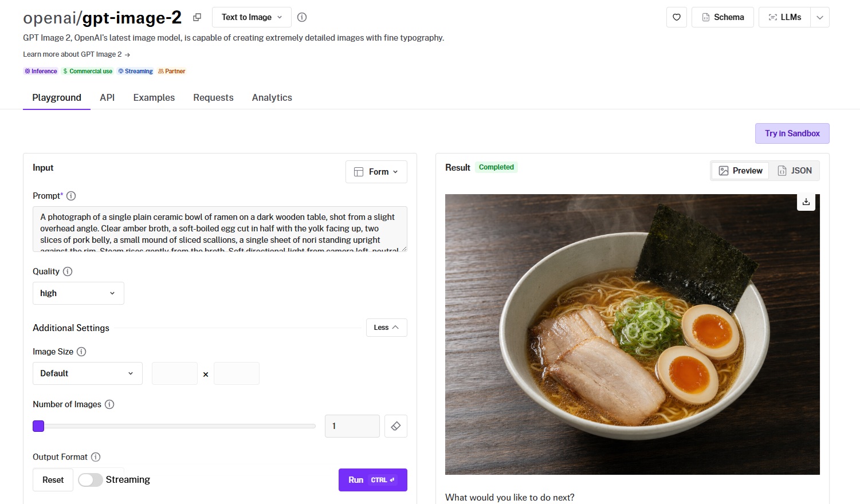Click the Output Format info icon
This screenshot has height=504, width=860.
tap(96, 457)
